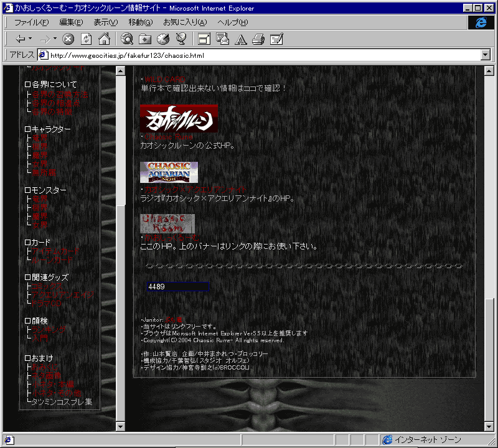Print the page with printer icon

pos(258,39)
